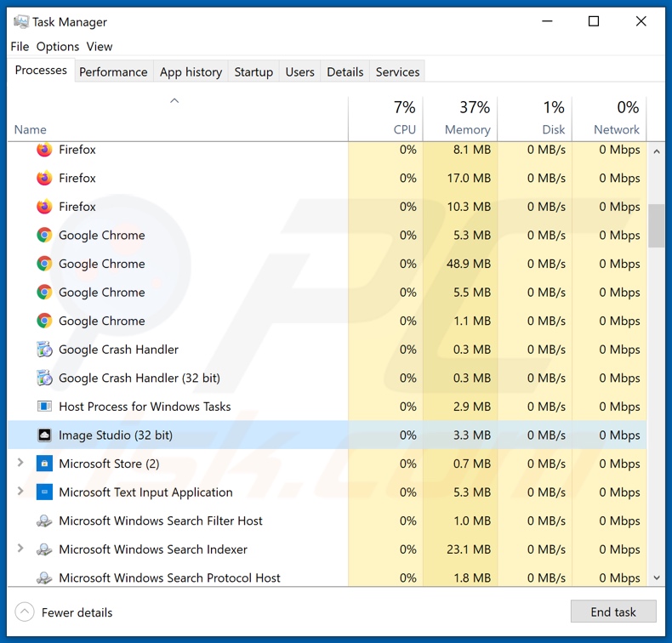Switch to the Startup tab
Screen dimensions: 672x643
(253, 72)
